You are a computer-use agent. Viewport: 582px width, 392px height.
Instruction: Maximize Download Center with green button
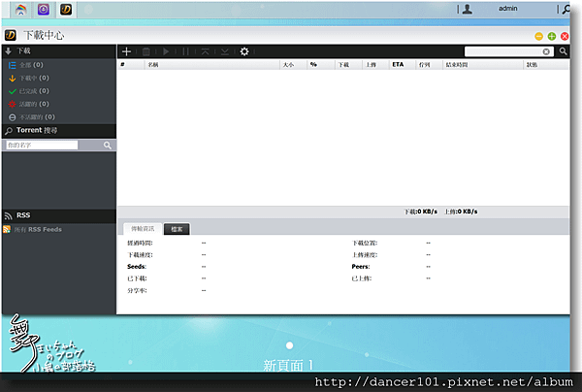(x=552, y=36)
